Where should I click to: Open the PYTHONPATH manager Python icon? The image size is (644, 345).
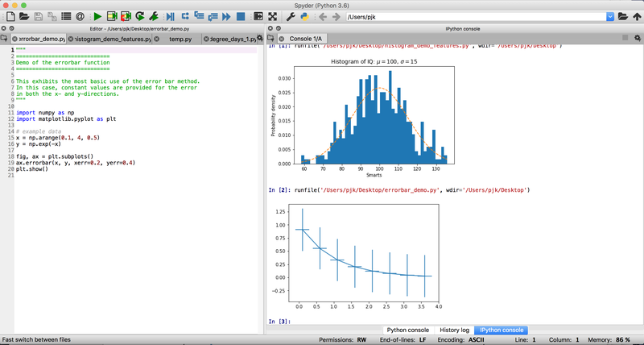(304, 16)
